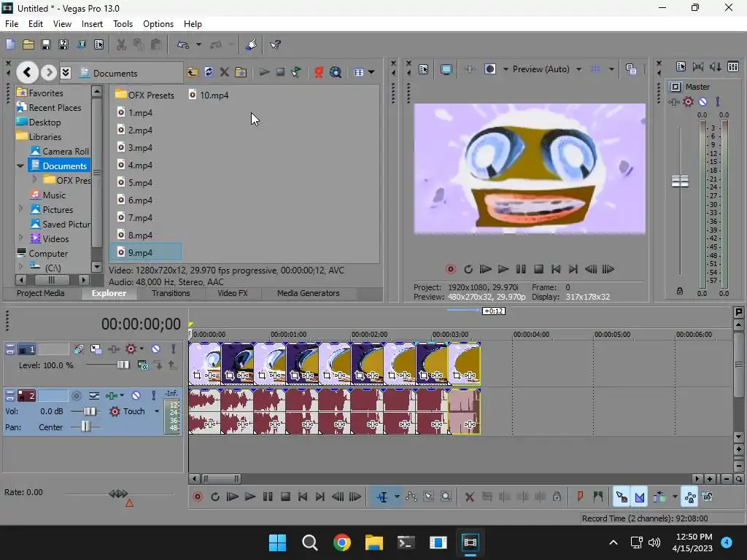Open the Options menu

158,24
